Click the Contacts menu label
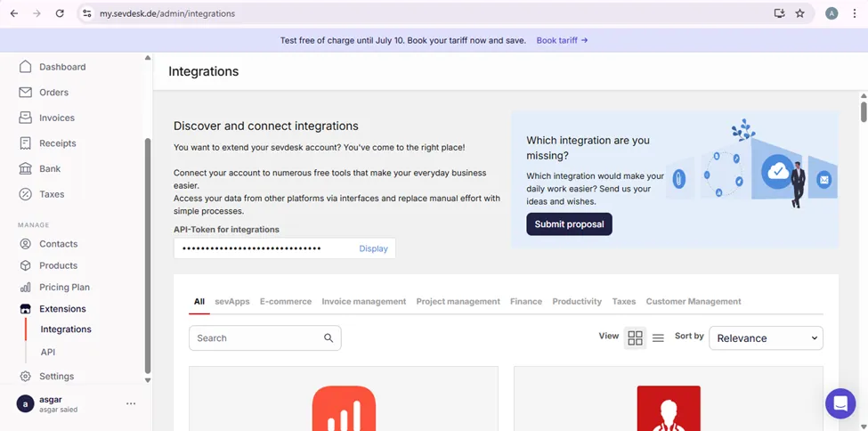This screenshot has width=868, height=431. 58,244
